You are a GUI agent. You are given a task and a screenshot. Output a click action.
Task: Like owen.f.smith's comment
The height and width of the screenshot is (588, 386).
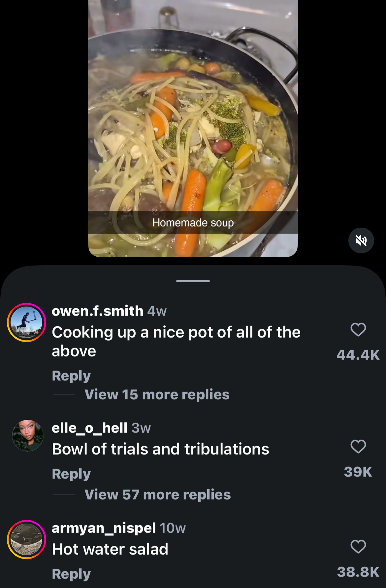point(358,330)
